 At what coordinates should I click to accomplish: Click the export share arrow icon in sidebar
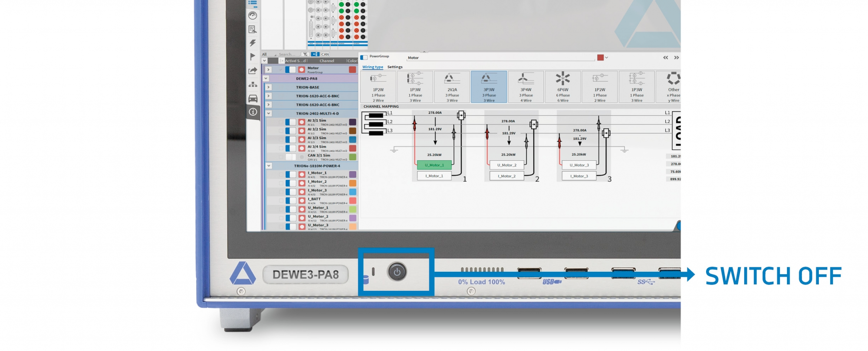coord(253,71)
